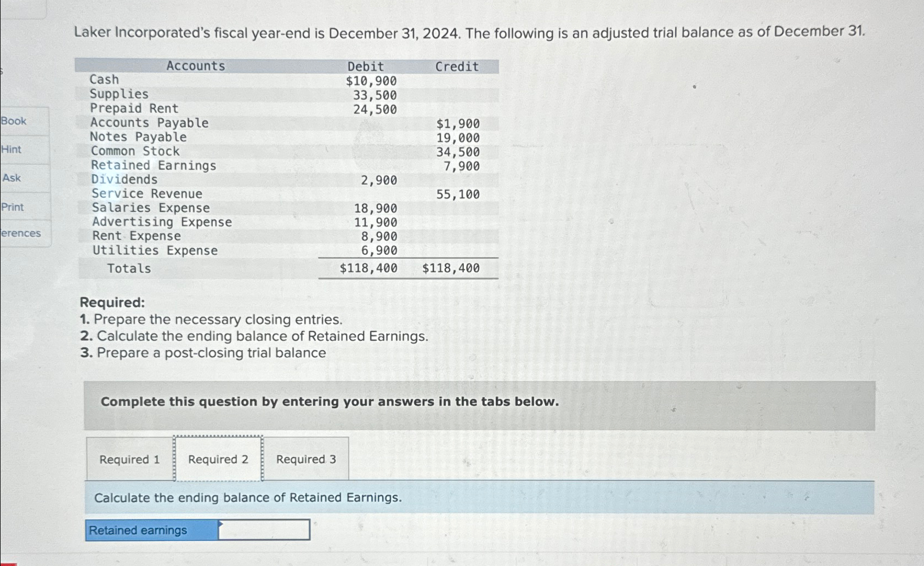
Task: Click the Retained Earnings credit 7,900
Action: pos(462,166)
